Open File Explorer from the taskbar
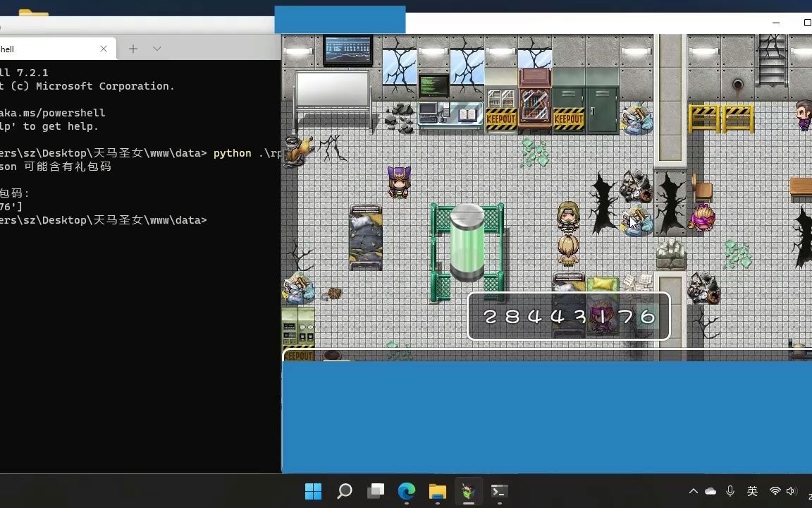The width and height of the screenshot is (812, 508). click(438, 491)
